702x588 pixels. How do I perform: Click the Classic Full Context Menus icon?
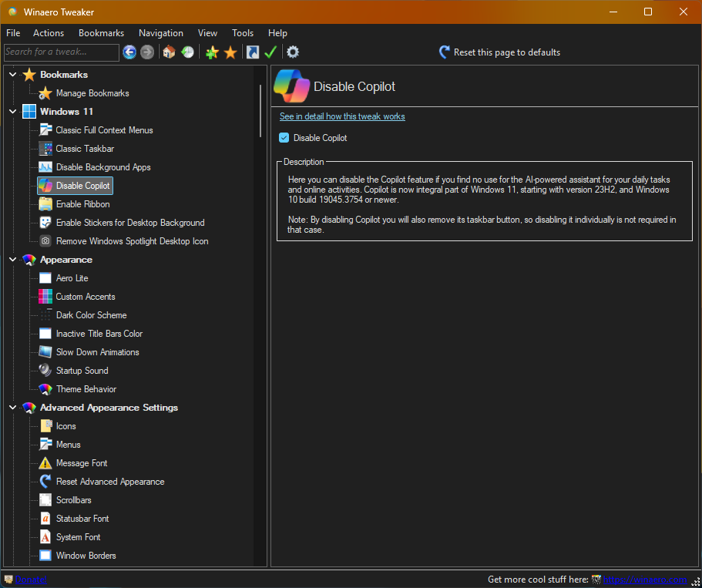coord(45,130)
